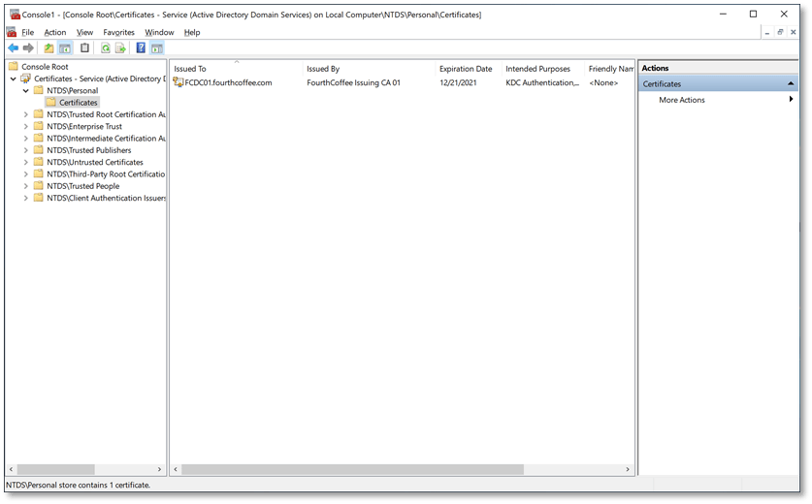The height and width of the screenshot is (504, 812).
Task: Expand the NTDS\Trusted Publishers node
Action: (x=26, y=150)
